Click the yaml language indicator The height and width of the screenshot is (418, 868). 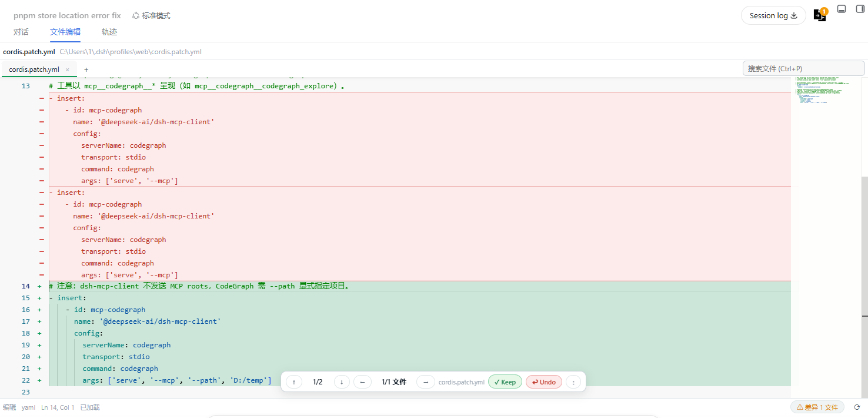pyautogui.click(x=28, y=407)
